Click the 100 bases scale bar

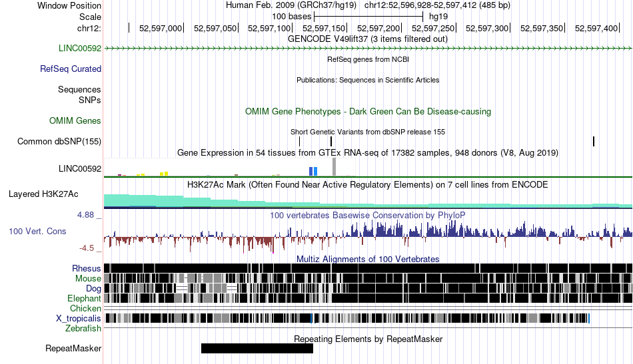368,17
